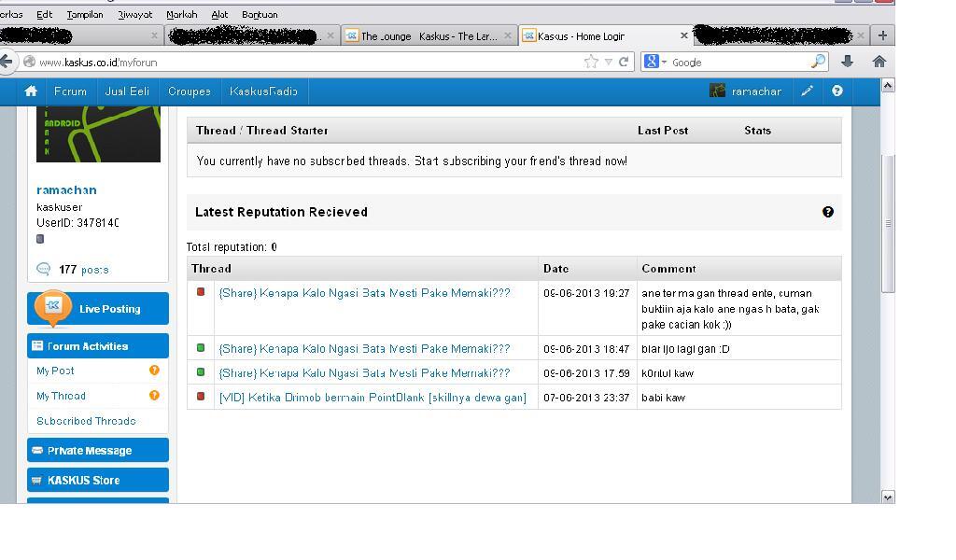This screenshot has width=956, height=560.
Task: Open the ramachan profile name link in sidebar
Action: 66,190
